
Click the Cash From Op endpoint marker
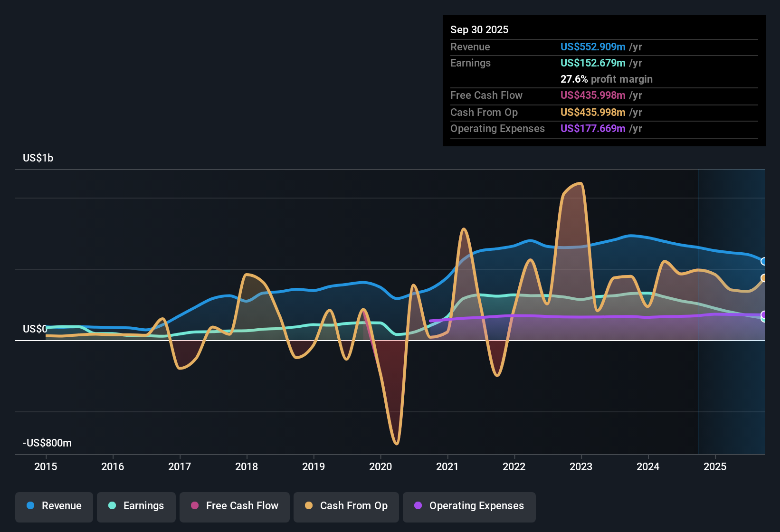[x=764, y=278]
